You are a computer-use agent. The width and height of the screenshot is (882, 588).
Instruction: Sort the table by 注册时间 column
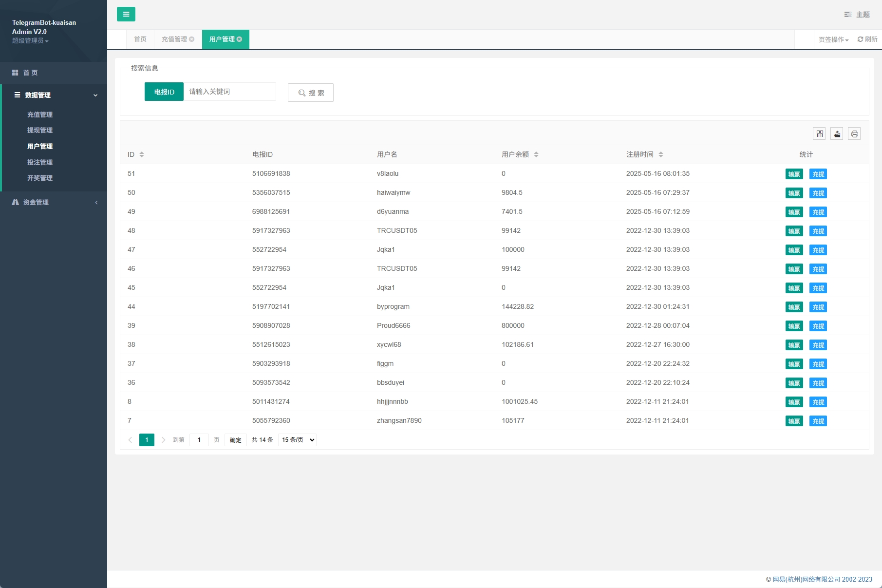660,154
